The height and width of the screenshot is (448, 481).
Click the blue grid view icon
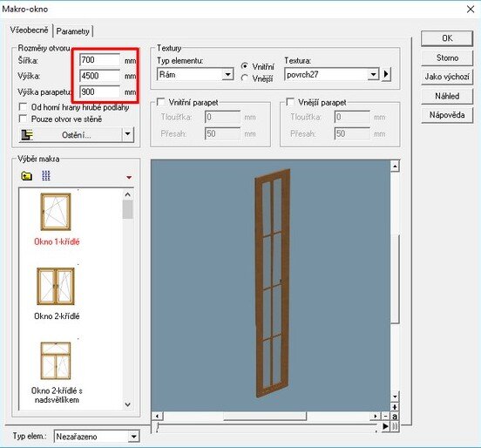(x=46, y=176)
